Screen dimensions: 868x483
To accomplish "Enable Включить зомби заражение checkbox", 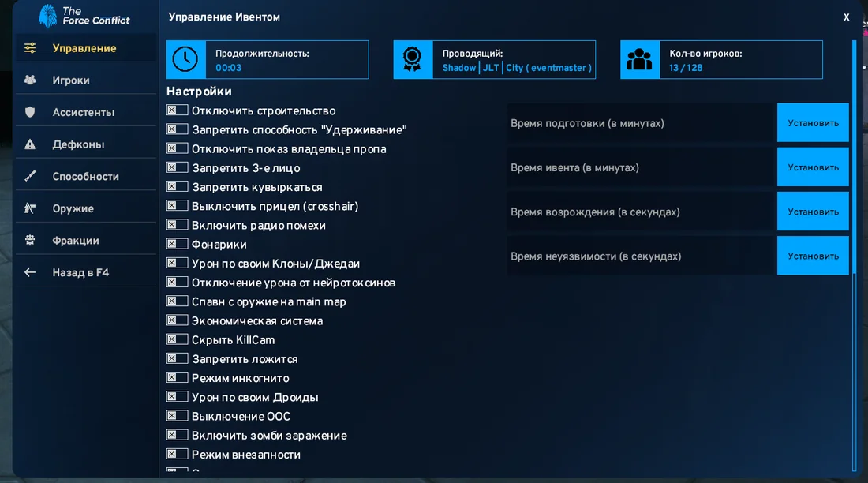I will tap(177, 435).
